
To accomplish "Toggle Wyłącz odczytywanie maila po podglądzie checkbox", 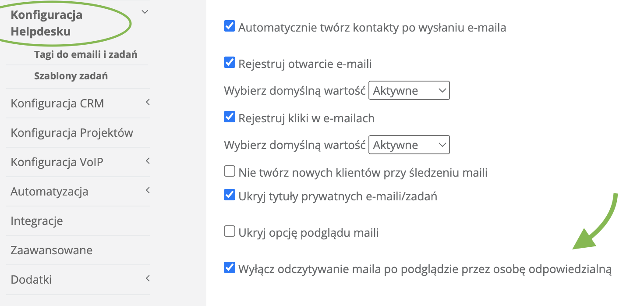I will 230,267.
